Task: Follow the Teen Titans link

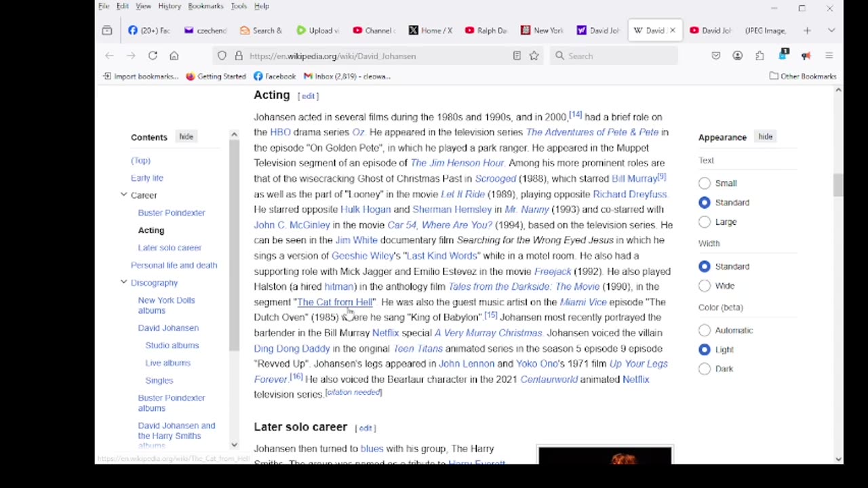Action: click(x=418, y=348)
